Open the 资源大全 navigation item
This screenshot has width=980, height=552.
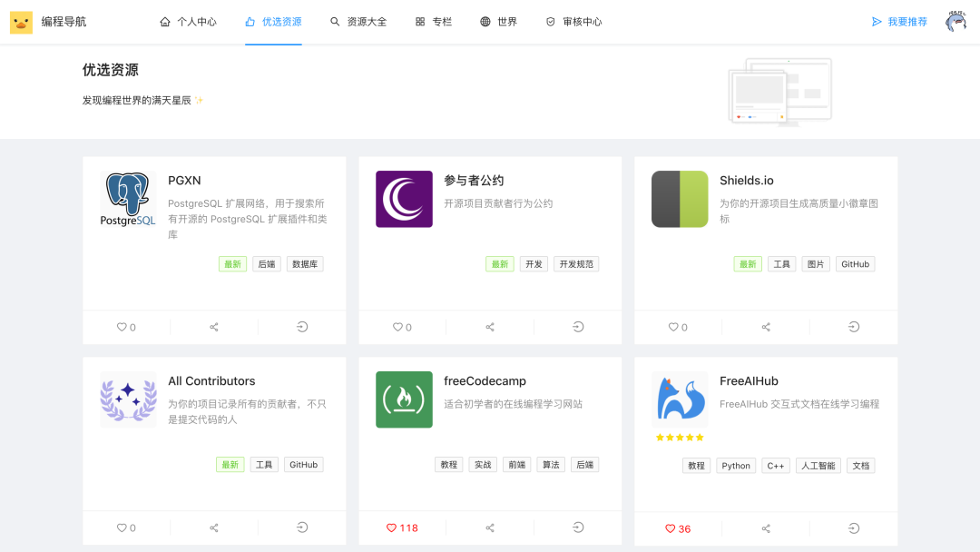358,22
